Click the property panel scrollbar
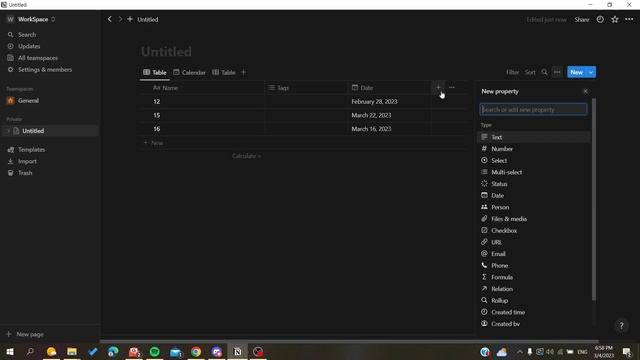Image resolution: width=640 pixels, height=360 pixels. 593,199
